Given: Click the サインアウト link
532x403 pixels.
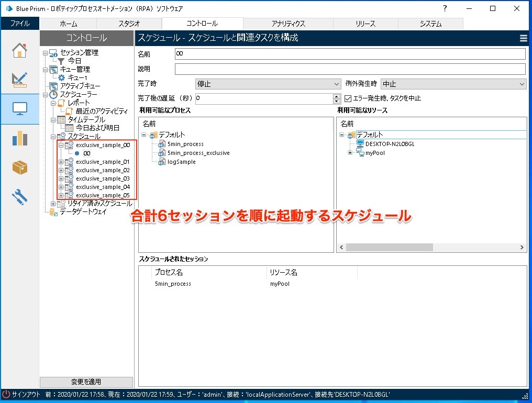Looking at the screenshot, I should [x=26, y=394].
